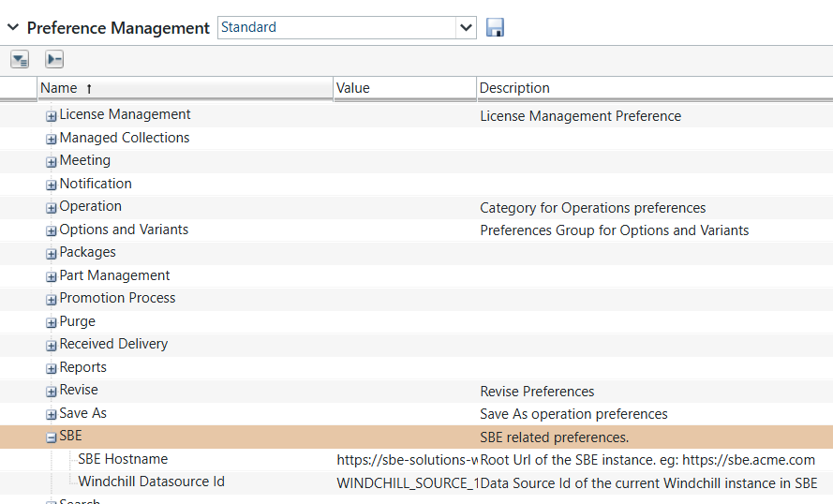Viewport: 833px width, 504px height.
Task: Select the Windchill Datasource Id preference
Action: 151,482
